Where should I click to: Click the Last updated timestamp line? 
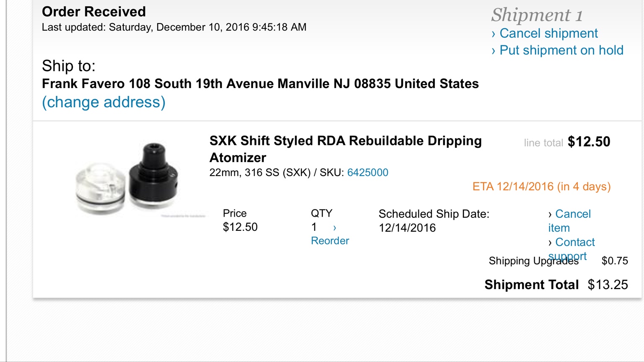tap(174, 28)
